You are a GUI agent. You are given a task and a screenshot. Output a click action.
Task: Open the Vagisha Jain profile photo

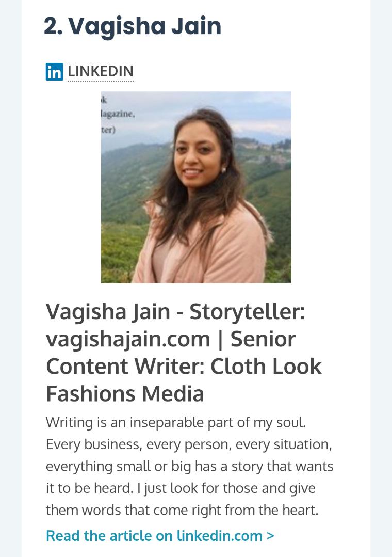click(x=196, y=187)
